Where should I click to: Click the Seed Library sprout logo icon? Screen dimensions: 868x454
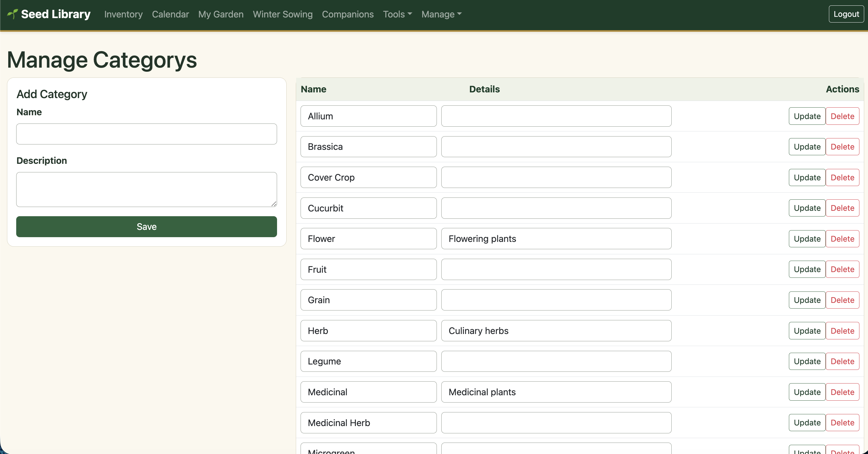click(12, 14)
